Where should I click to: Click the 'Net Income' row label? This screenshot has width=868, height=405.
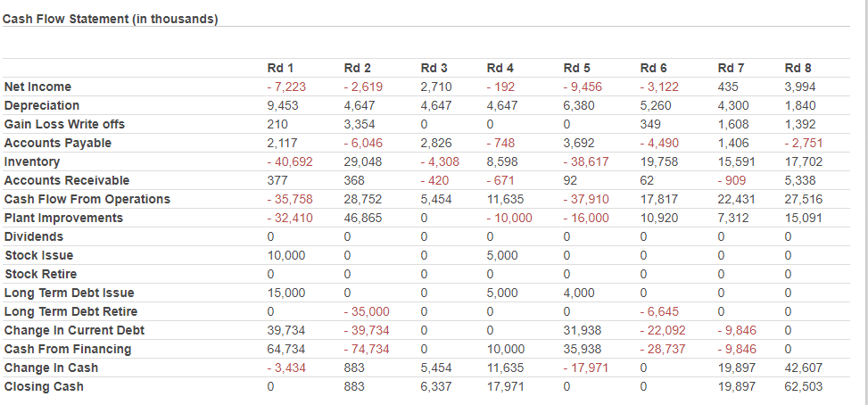[x=37, y=87]
